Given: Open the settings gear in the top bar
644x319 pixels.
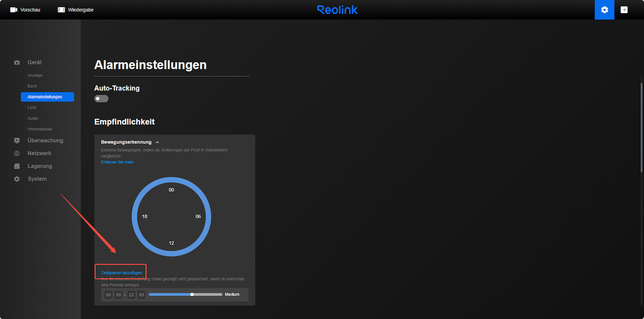Looking at the screenshot, I should (604, 9).
